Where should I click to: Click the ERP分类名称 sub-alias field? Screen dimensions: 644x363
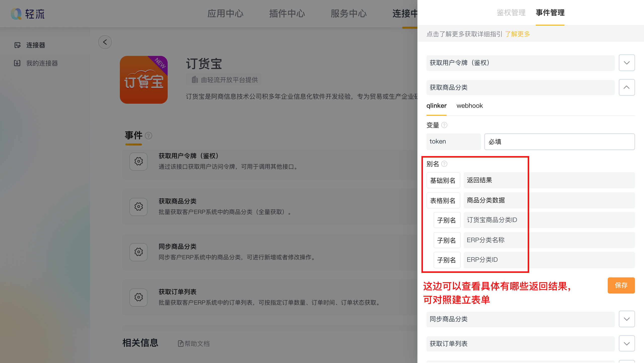tap(549, 240)
